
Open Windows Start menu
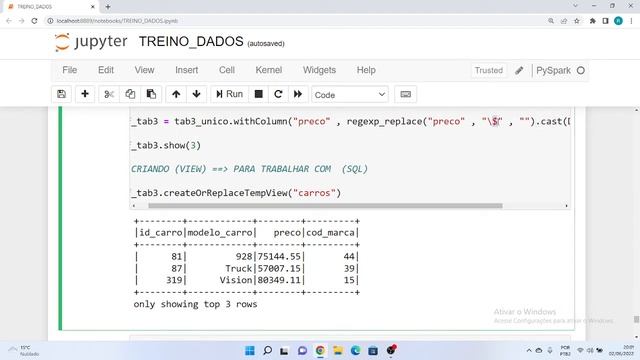(249, 351)
